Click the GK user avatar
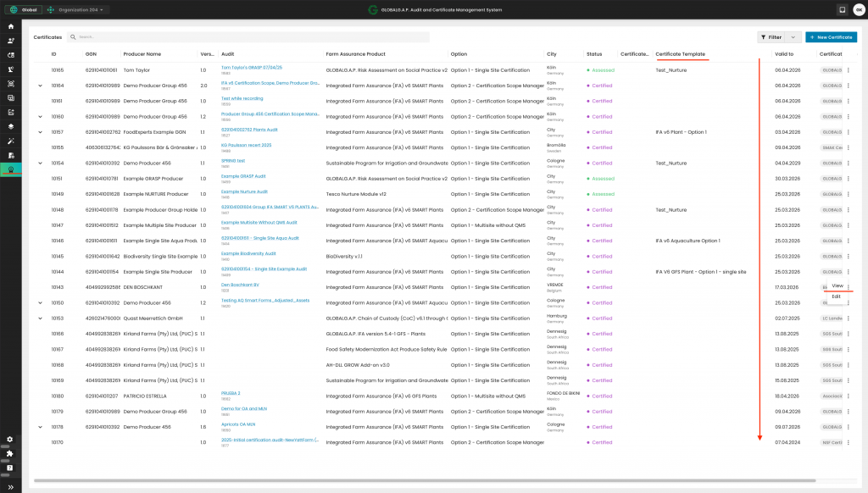This screenshot has width=868, height=493. point(859,10)
